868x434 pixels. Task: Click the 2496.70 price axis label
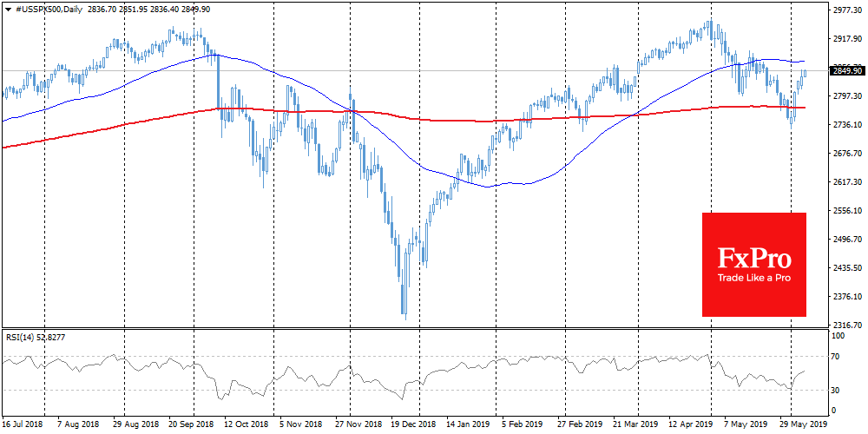coord(846,240)
